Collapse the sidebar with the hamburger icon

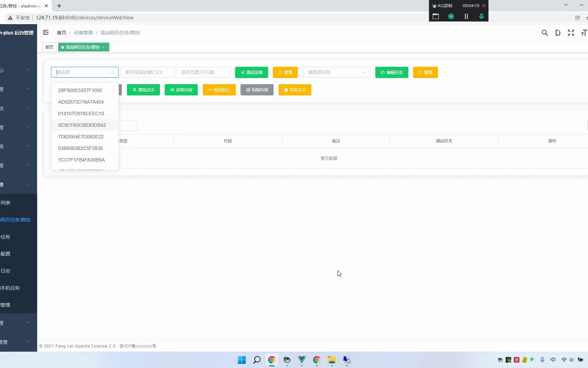pos(46,32)
